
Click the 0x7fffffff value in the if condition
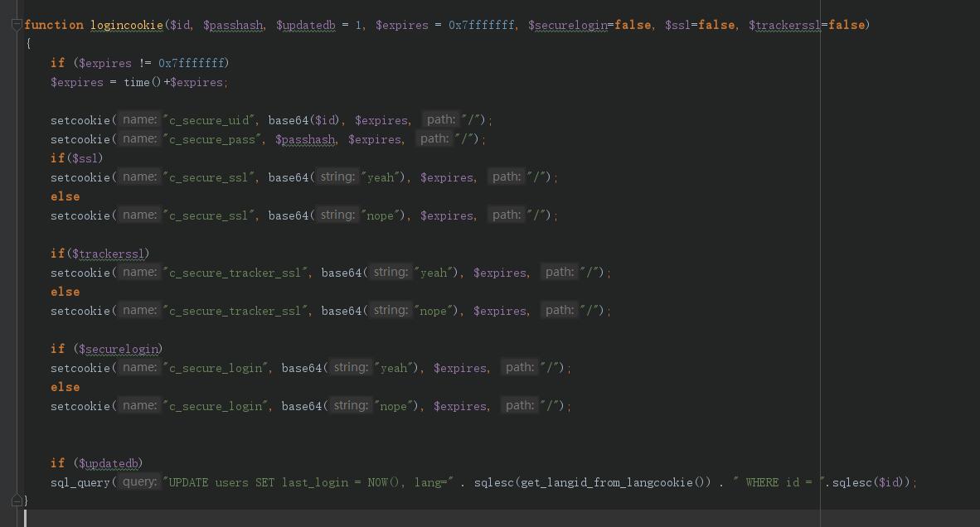point(191,63)
